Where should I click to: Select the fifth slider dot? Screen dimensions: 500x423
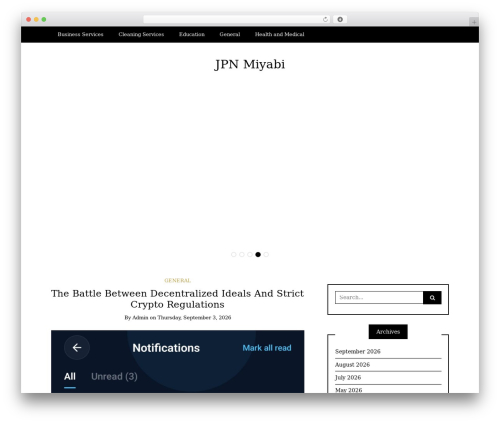pos(266,254)
